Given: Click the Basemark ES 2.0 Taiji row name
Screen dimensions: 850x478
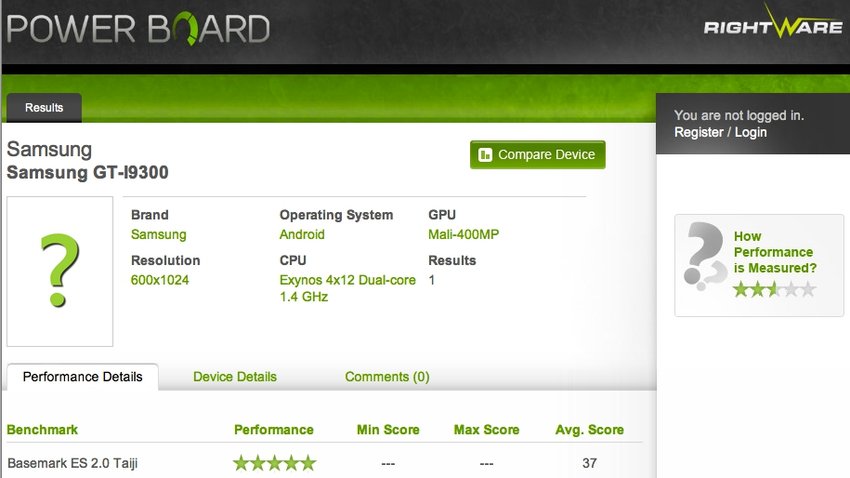Looking at the screenshot, I should pos(73,463).
